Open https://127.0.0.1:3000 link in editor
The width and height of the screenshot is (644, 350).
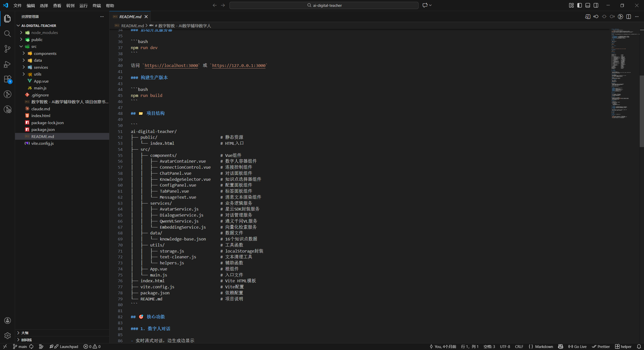238,65
